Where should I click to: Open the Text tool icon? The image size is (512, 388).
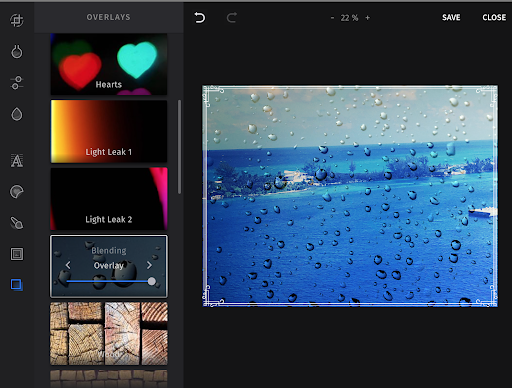pyautogui.click(x=17, y=160)
